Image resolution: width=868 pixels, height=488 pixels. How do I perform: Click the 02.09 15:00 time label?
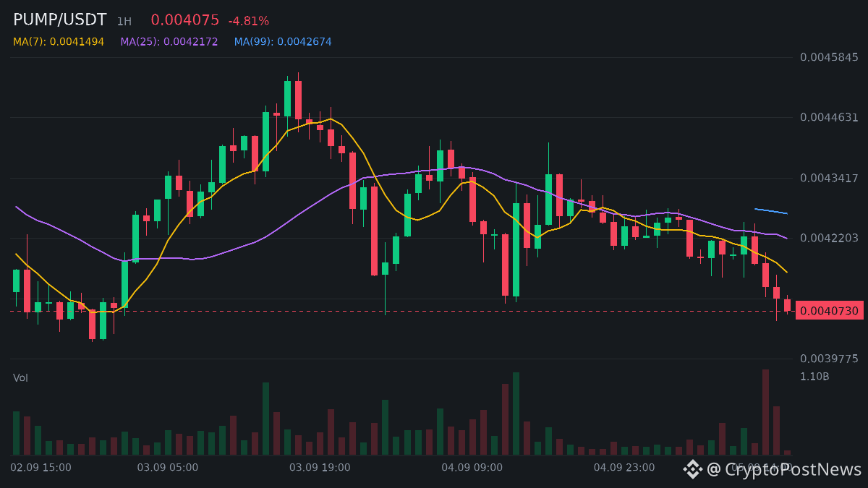pyautogui.click(x=41, y=468)
